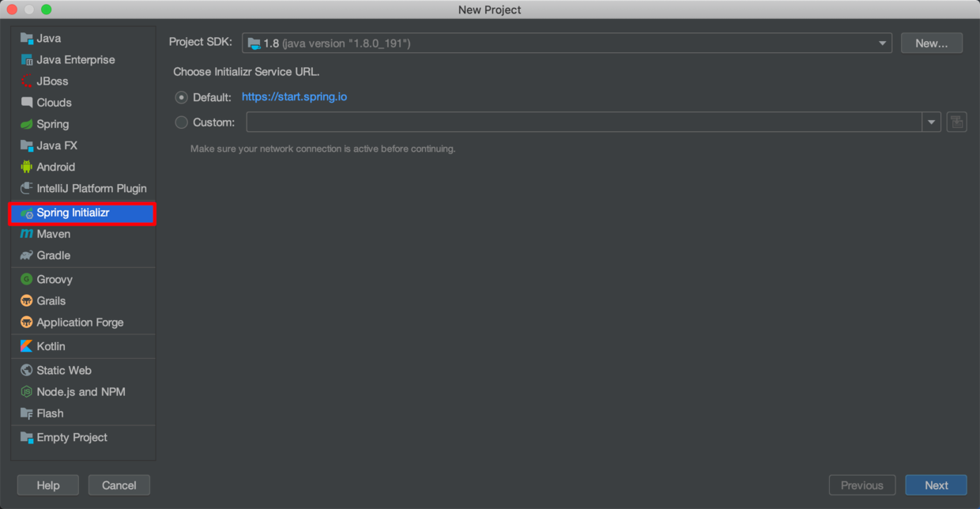Click inside the Custom URL input field
The height and width of the screenshot is (509, 980).
(x=585, y=122)
